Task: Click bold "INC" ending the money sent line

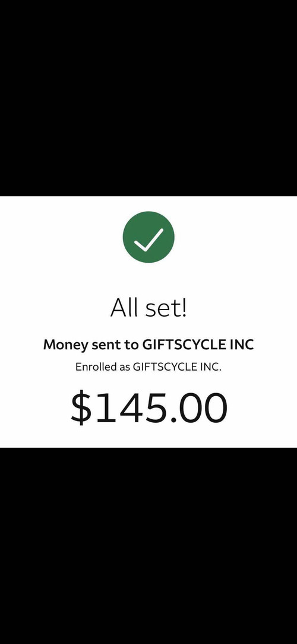Action: click(240, 345)
